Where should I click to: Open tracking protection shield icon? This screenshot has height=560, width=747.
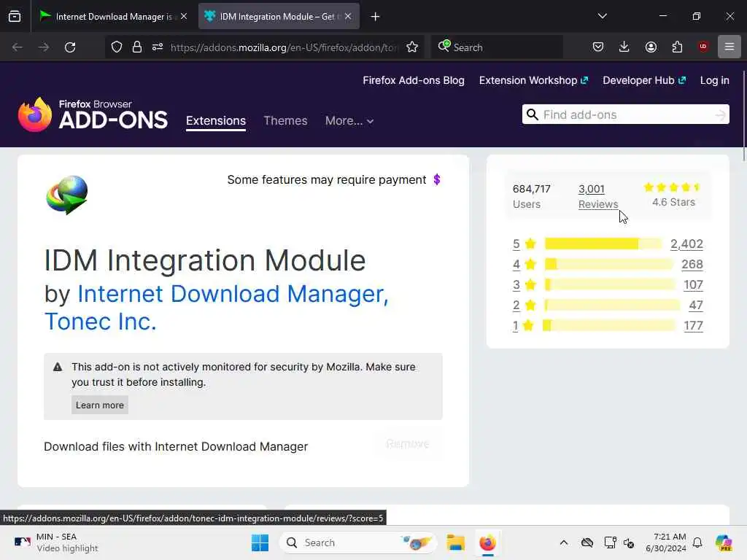(117, 47)
